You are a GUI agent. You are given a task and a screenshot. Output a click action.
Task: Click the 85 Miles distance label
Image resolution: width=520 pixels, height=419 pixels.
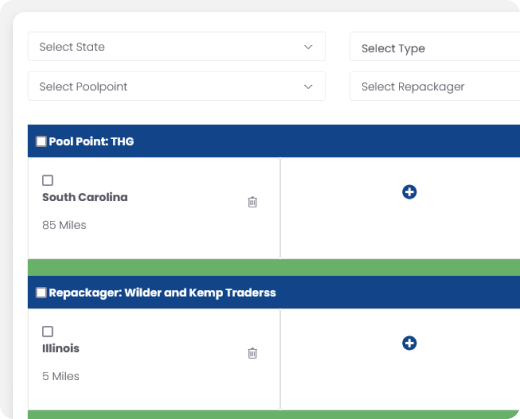pos(64,225)
